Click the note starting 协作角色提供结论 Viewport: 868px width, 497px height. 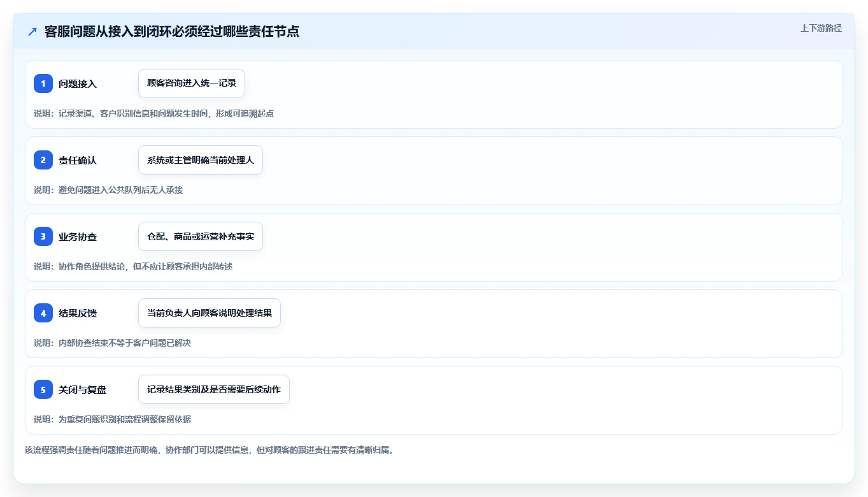(x=133, y=266)
